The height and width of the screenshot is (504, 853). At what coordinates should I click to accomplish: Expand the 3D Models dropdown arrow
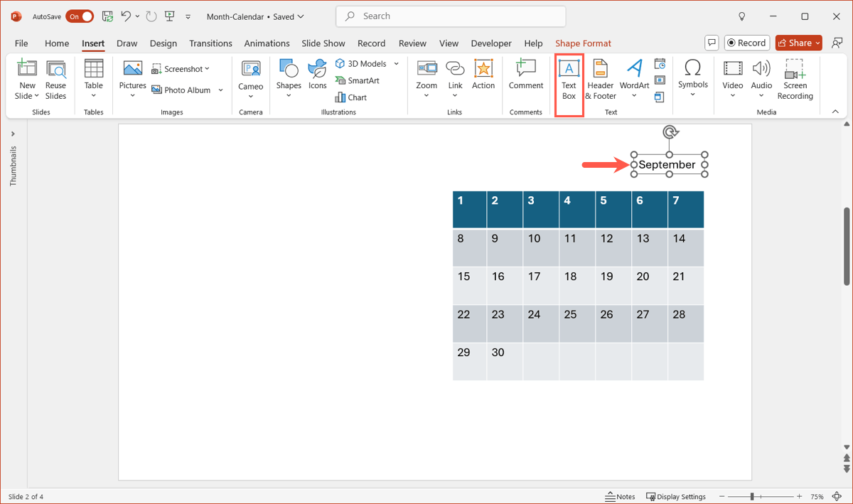397,64
